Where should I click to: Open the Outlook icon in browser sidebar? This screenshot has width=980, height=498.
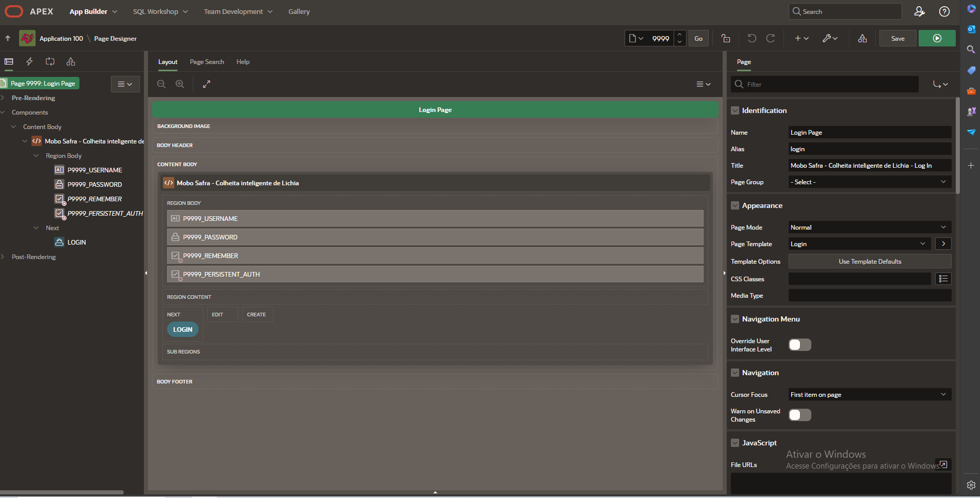[x=971, y=29]
